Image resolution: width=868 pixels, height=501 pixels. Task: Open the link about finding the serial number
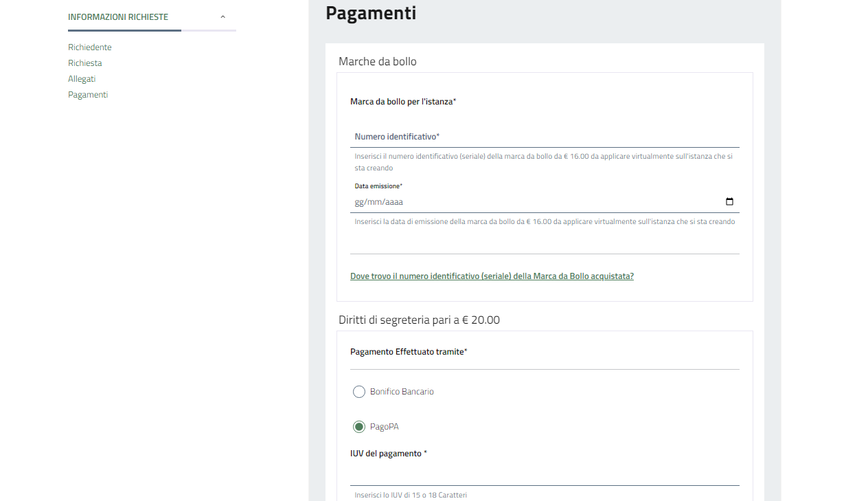492,276
